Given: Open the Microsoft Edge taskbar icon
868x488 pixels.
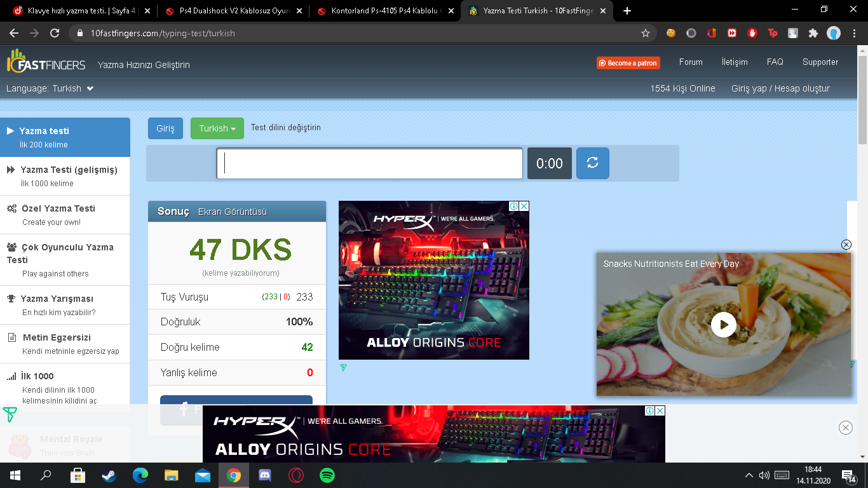Looking at the screenshot, I should (x=140, y=475).
